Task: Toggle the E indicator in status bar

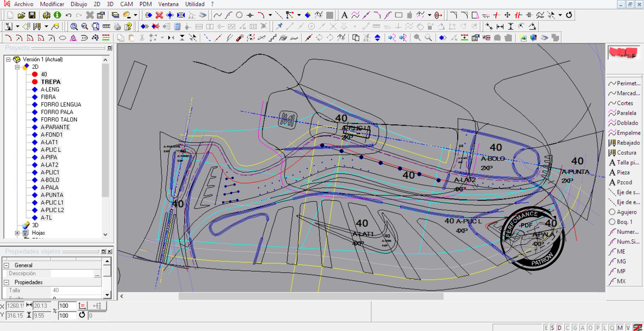Action: [x=546, y=328]
